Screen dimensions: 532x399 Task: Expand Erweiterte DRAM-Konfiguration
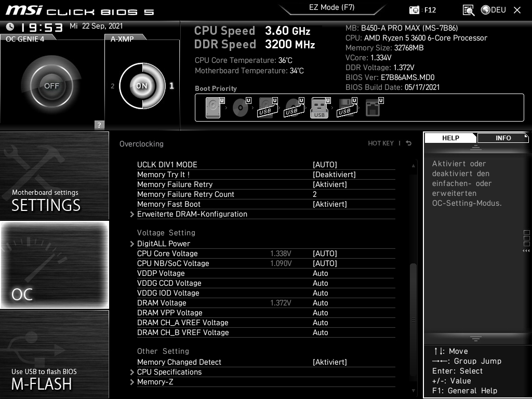pyautogui.click(x=192, y=214)
